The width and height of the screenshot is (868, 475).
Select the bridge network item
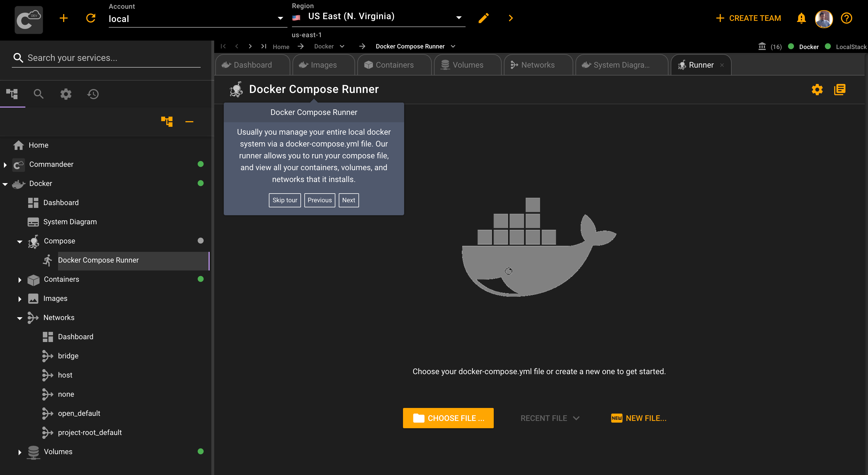68,356
